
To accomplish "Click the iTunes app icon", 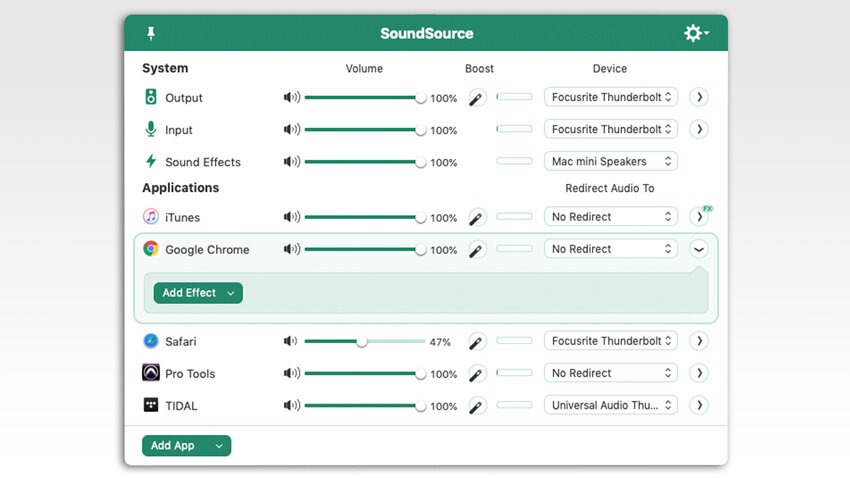I will 151,217.
